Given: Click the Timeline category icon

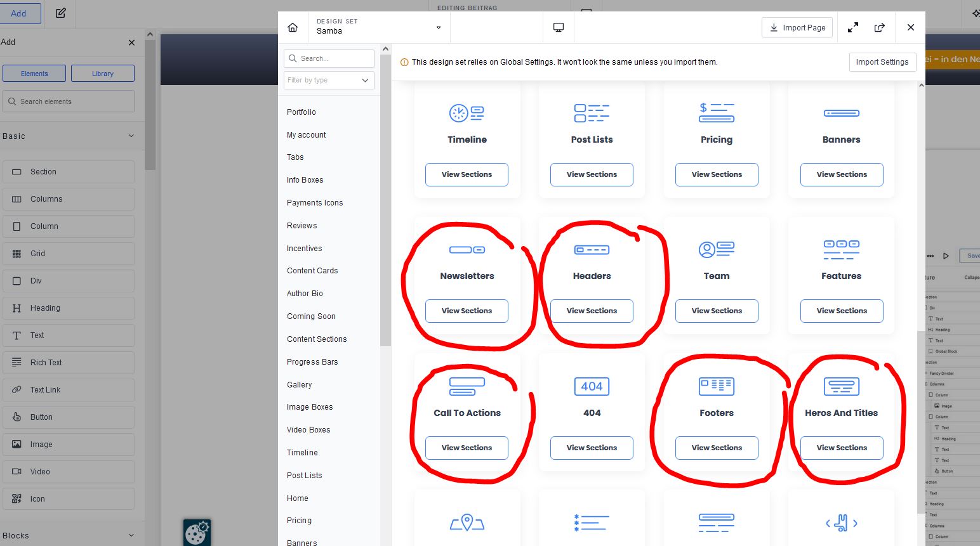Looking at the screenshot, I should [467, 113].
